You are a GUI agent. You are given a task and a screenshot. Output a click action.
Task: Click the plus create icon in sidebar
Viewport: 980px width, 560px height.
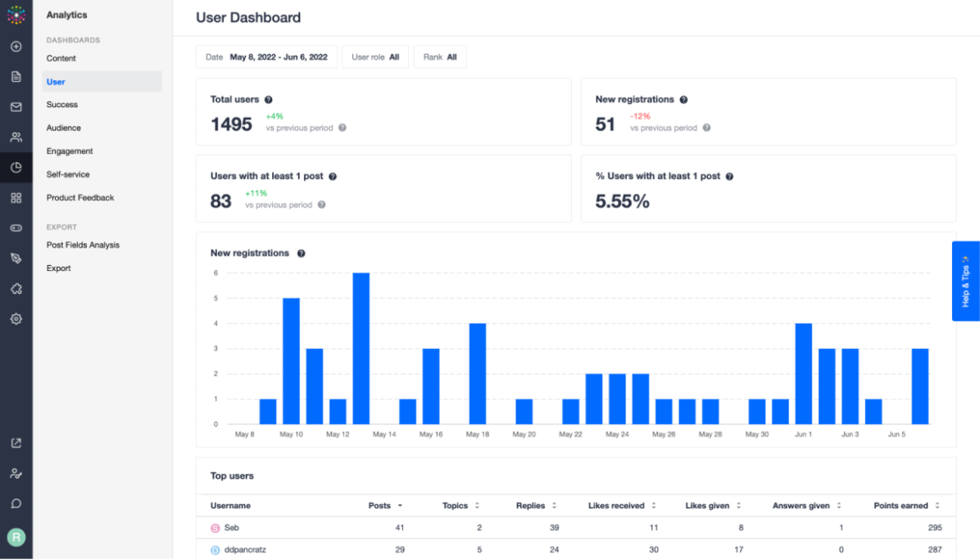(x=16, y=46)
